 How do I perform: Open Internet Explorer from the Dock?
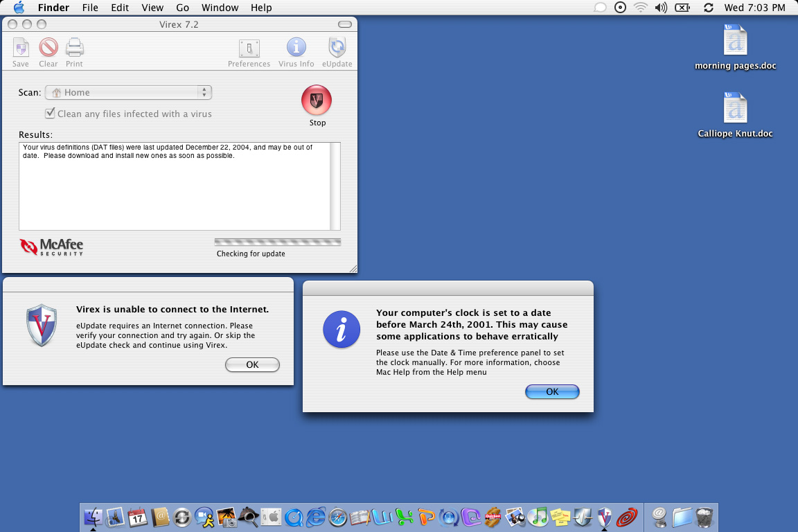coord(316,517)
